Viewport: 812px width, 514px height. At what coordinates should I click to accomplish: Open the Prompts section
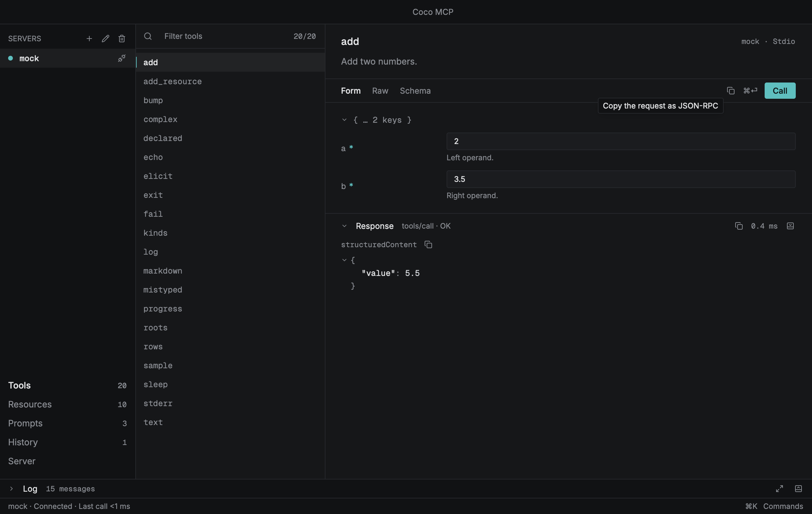click(67, 423)
